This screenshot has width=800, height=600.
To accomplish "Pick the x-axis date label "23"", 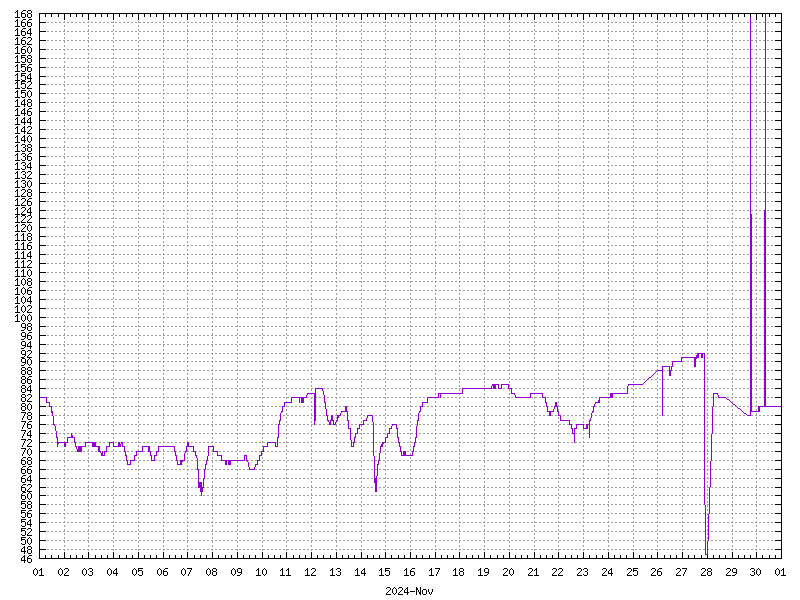I will click(x=583, y=572).
